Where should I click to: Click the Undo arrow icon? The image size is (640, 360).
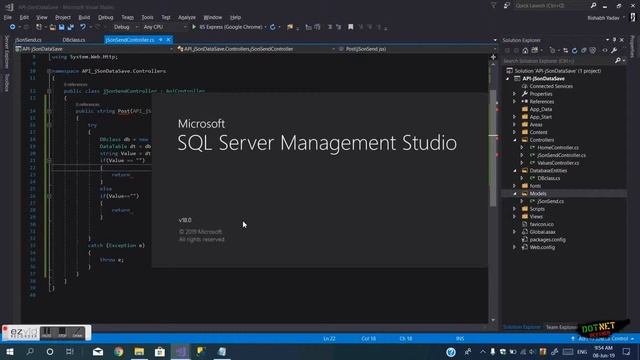pyautogui.click(x=83, y=27)
